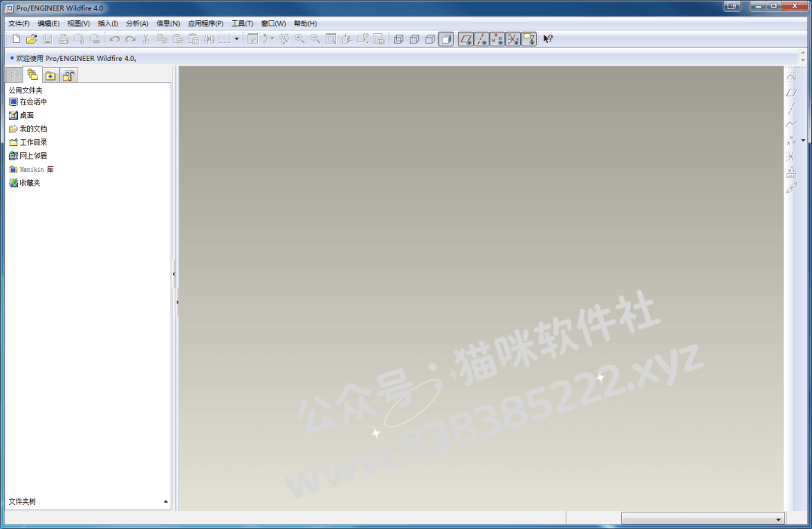Toggle annotation element display
812x529 pixels.
(x=529, y=39)
